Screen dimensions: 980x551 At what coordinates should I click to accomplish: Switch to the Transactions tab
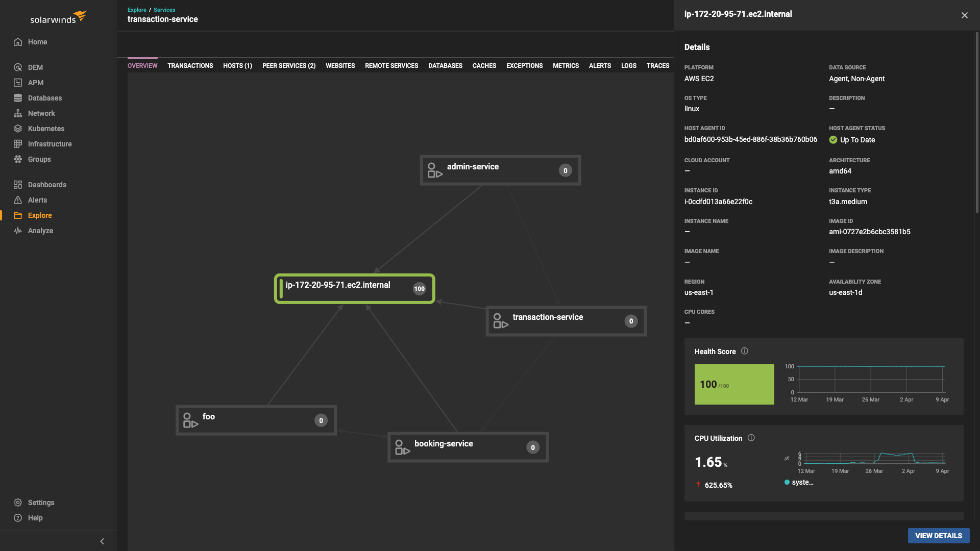click(x=190, y=65)
